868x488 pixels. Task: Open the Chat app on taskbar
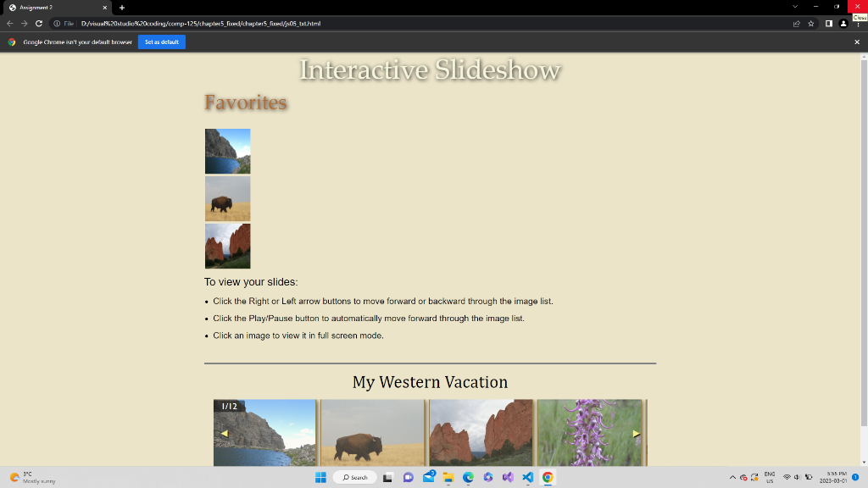click(408, 478)
